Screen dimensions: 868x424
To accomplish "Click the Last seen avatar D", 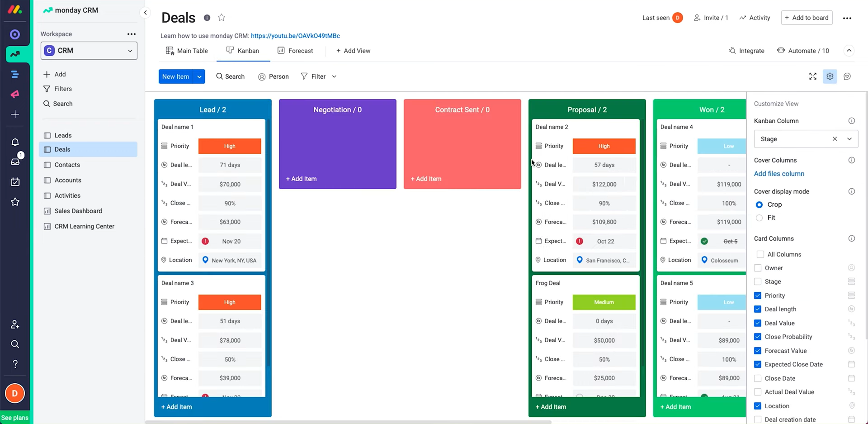I will point(677,18).
